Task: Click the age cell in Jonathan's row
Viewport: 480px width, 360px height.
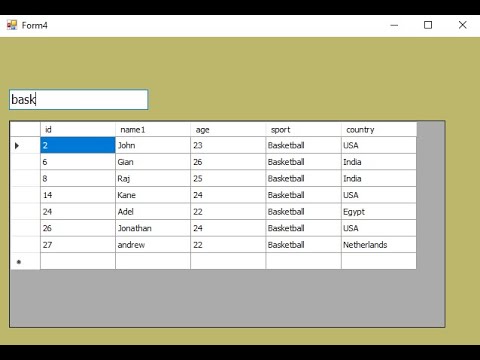Action: (x=228, y=228)
